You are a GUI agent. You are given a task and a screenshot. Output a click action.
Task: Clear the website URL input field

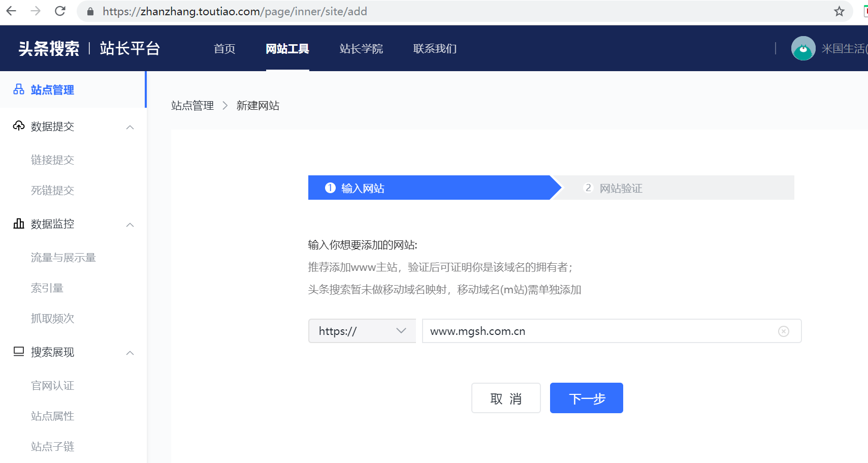tap(783, 331)
